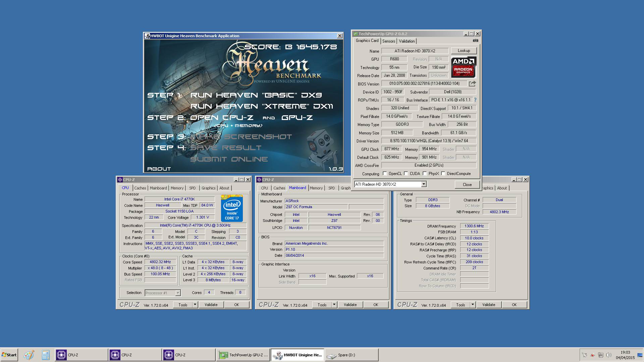Viewport: 644px width, 362px height.
Task: Open the Calculator icon in the taskbar
Action: pyautogui.click(x=46, y=355)
